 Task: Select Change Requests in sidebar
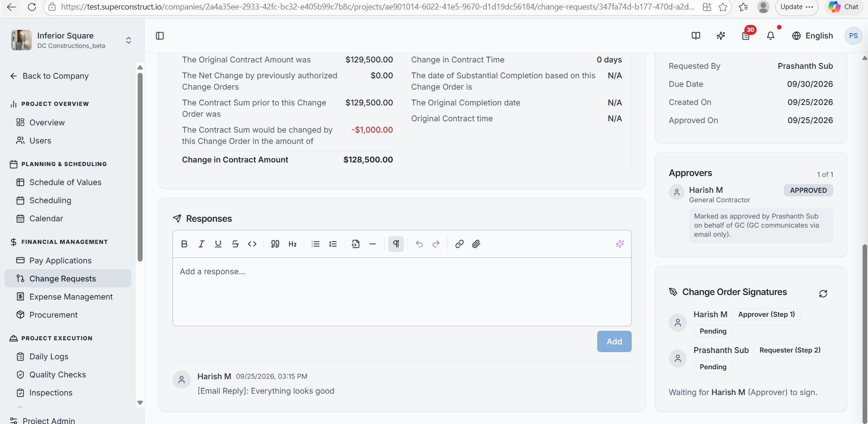tap(68, 278)
